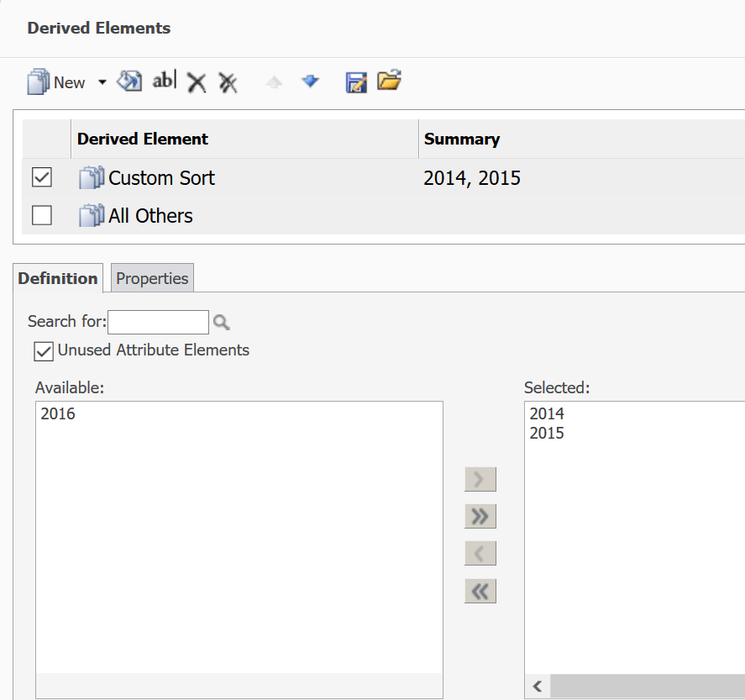
Task: Click the remove single element arrow button
Action: 480,553
